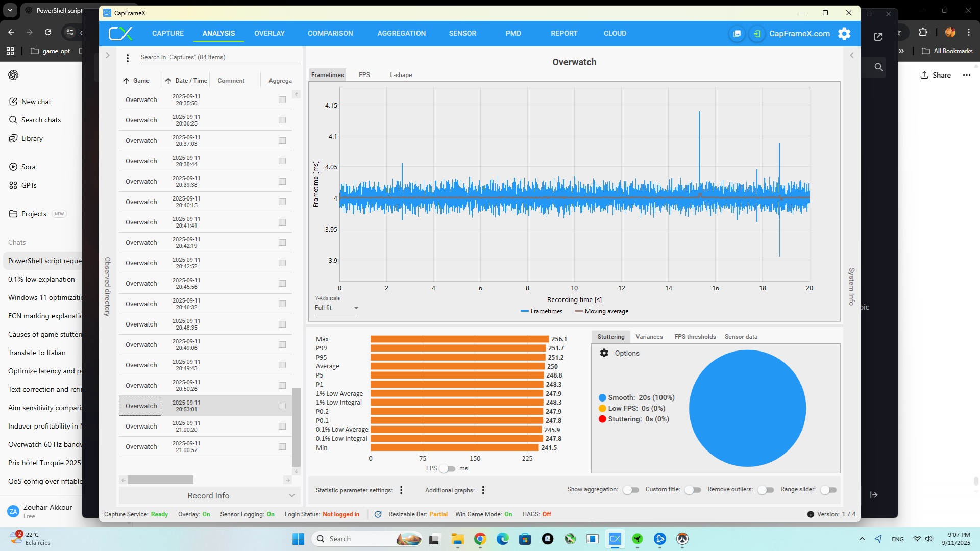Open Additional graphs three-dot menu

click(483, 490)
